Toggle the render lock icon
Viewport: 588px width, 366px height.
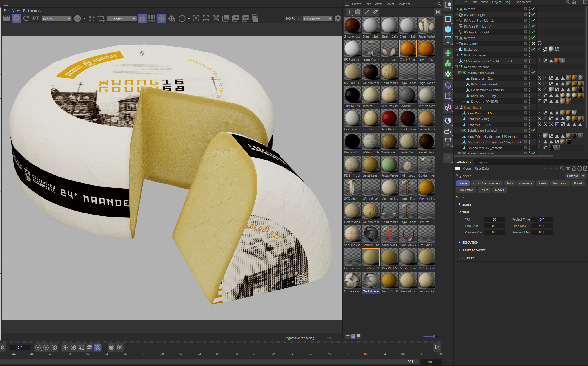tap(142, 19)
